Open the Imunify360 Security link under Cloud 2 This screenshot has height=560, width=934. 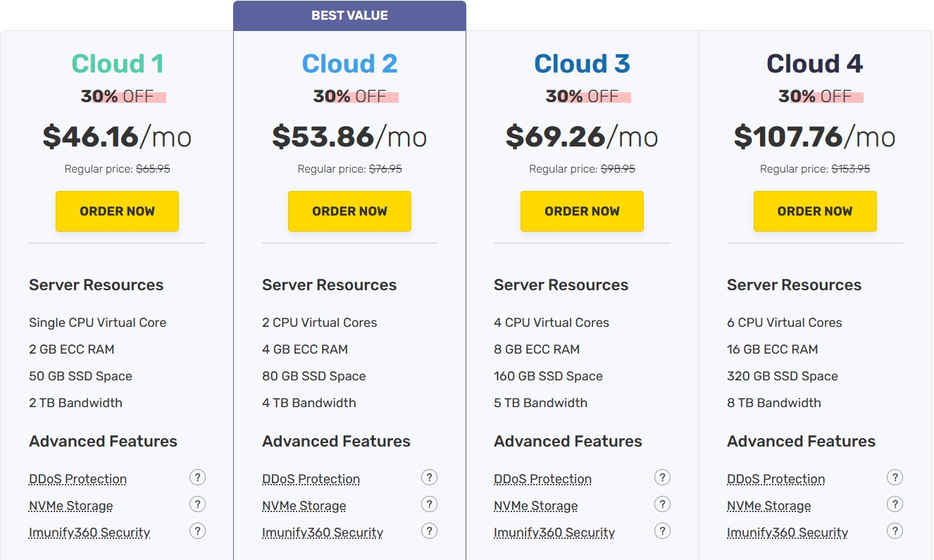point(323,533)
